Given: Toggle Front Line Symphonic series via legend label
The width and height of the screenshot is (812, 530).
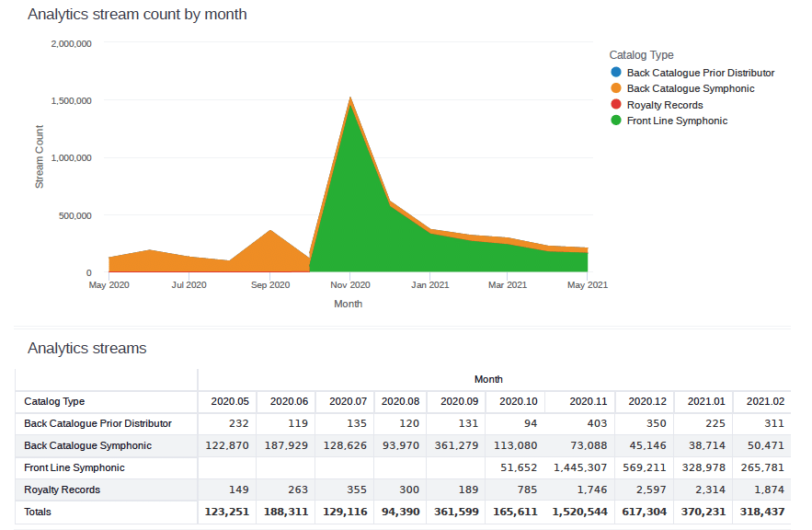Looking at the screenshot, I should coord(677,121).
